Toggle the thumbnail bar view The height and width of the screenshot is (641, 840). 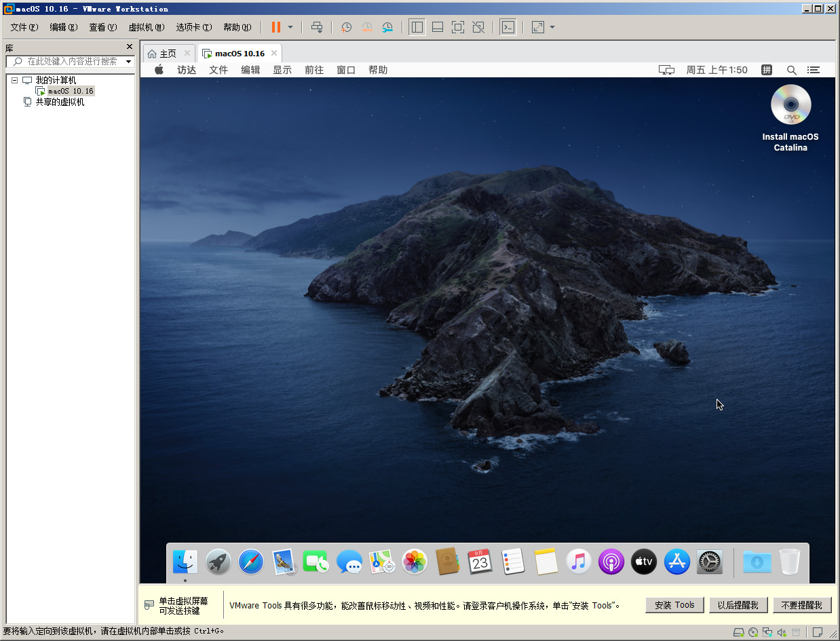438,27
